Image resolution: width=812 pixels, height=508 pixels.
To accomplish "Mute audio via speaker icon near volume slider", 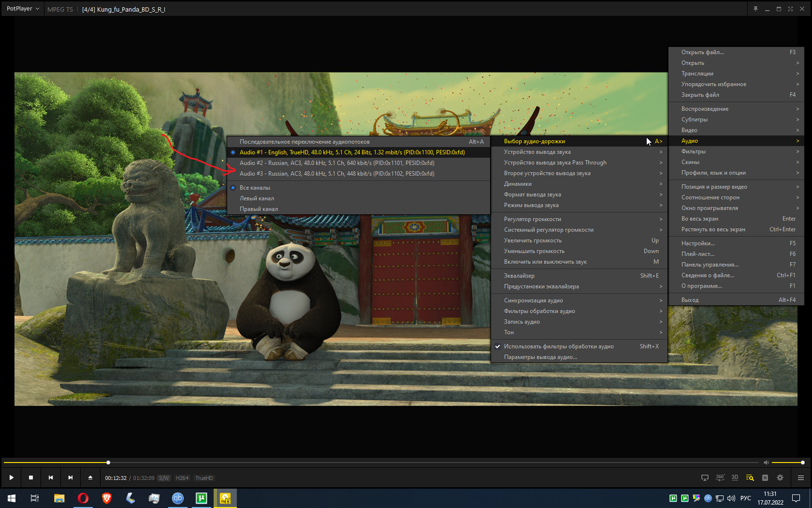I will pyautogui.click(x=766, y=463).
